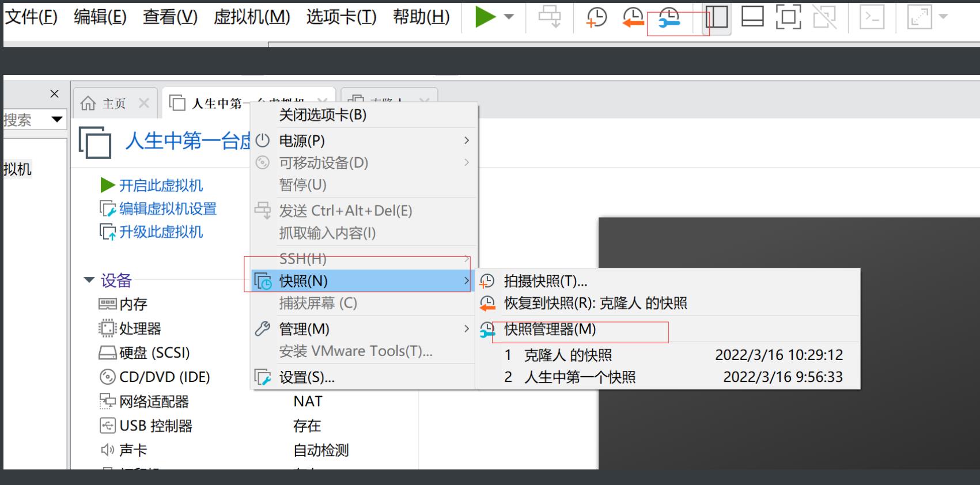This screenshot has height=485, width=980.
Task: Close the 主页 tab
Action: 144,103
